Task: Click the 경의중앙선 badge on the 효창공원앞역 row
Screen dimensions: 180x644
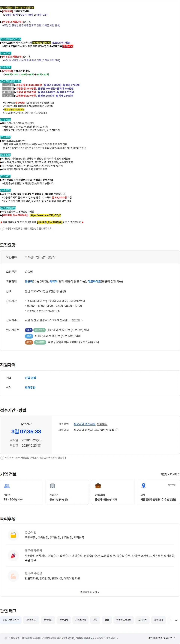Action: 40,342
